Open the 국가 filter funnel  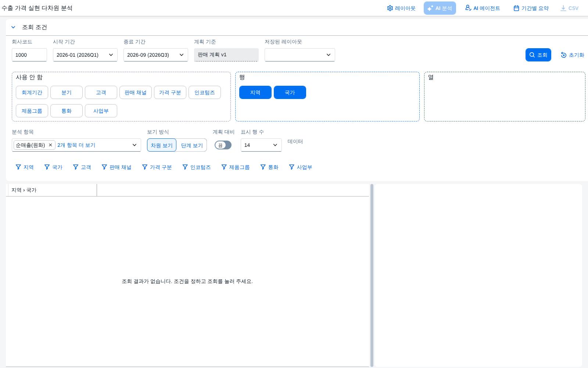pos(53,167)
